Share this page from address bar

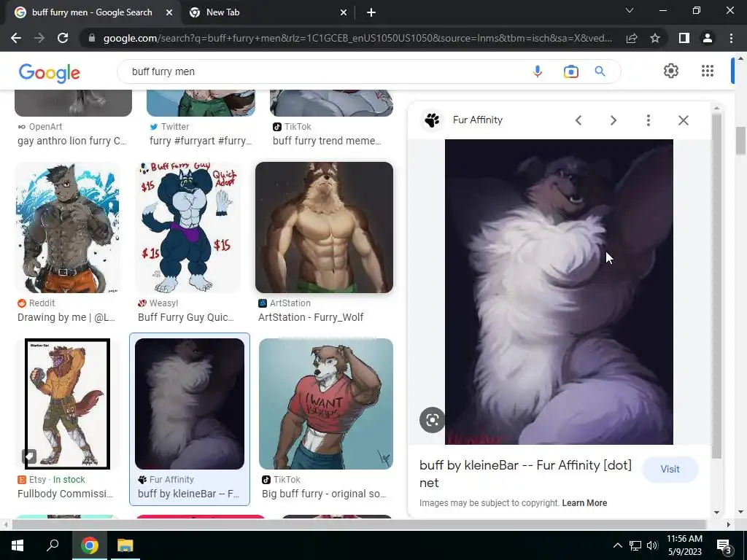tap(632, 38)
